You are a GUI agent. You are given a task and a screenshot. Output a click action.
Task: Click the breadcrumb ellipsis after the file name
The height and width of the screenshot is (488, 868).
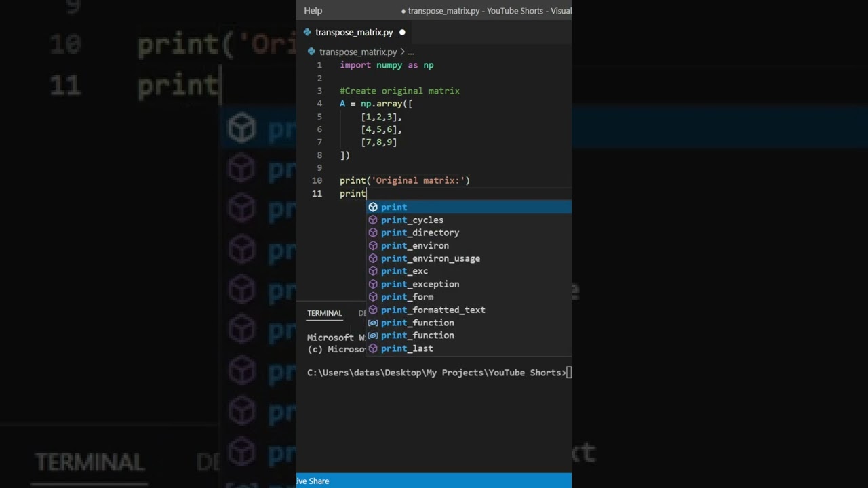click(410, 52)
